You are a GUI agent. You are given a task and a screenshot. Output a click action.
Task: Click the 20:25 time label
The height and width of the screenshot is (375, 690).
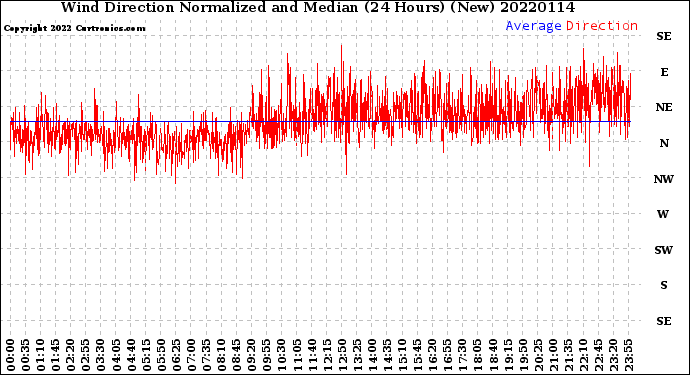pyautogui.click(x=538, y=355)
